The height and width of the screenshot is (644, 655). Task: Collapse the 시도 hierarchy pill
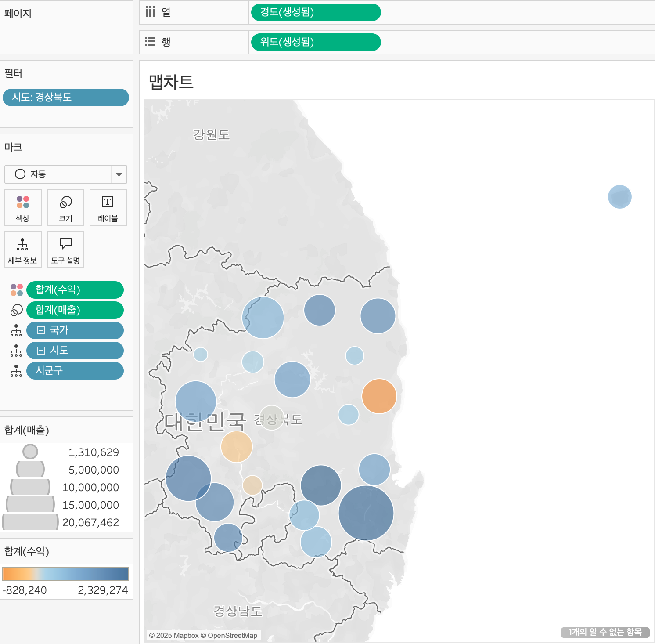tap(41, 351)
